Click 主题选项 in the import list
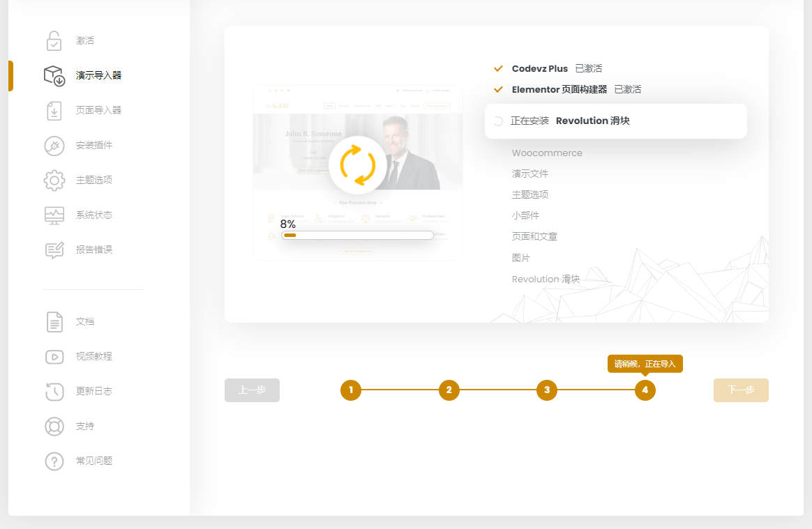Viewport: 812px width, 529px height. (x=529, y=194)
